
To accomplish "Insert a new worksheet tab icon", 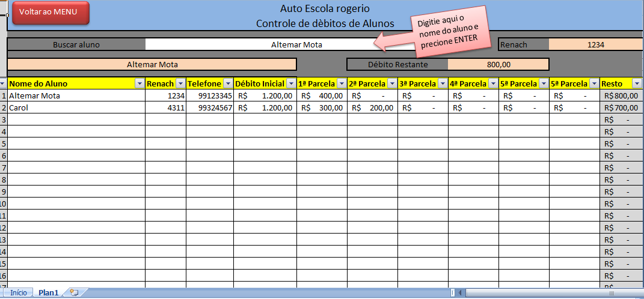I will pyautogui.click(x=75, y=292).
